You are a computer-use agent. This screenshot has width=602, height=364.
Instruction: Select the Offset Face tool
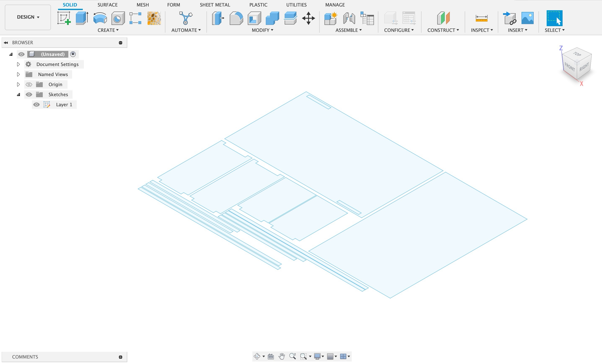pos(291,18)
